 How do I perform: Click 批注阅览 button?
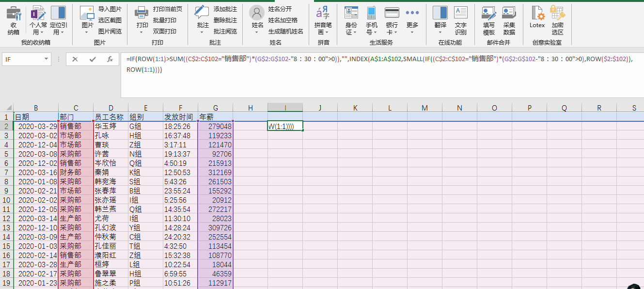(x=225, y=32)
